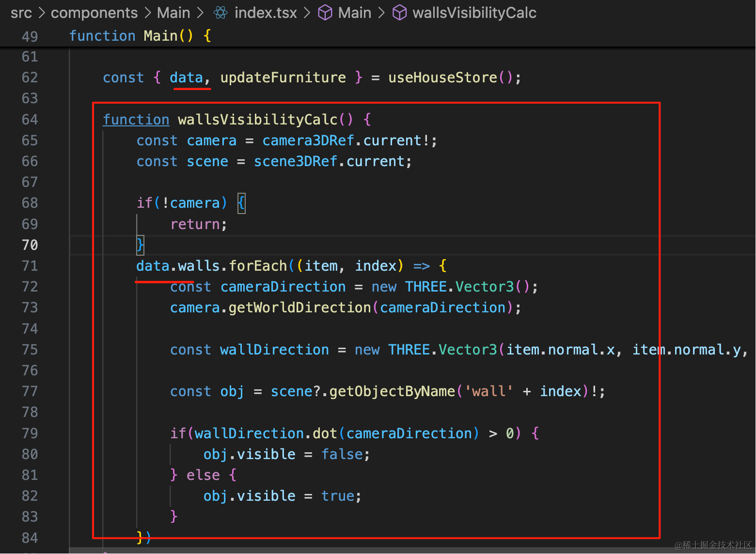Click 'else' keyword on line 81
Image resolution: width=756 pixels, height=554 pixels.
coord(203,475)
